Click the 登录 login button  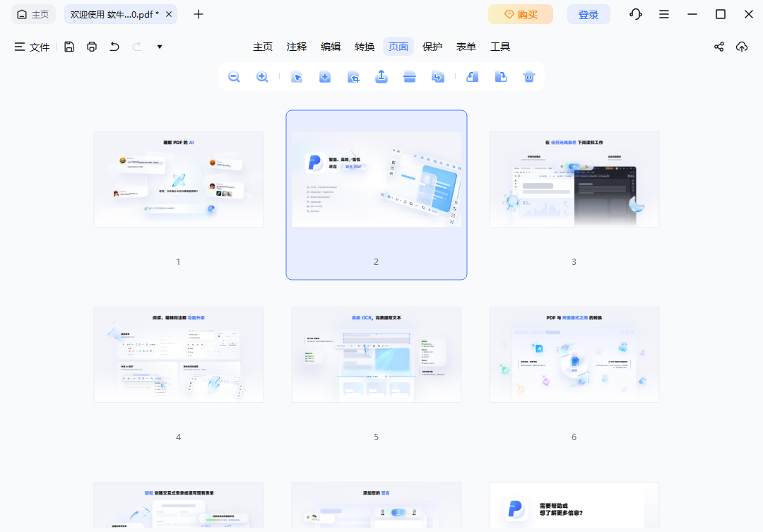[588, 14]
